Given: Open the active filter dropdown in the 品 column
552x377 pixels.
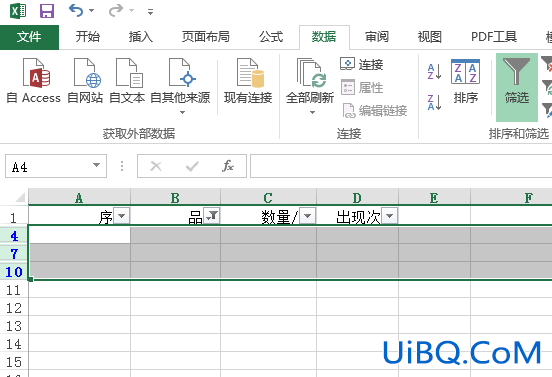Looking at the screenshot, I should click(x=212, y=216).
